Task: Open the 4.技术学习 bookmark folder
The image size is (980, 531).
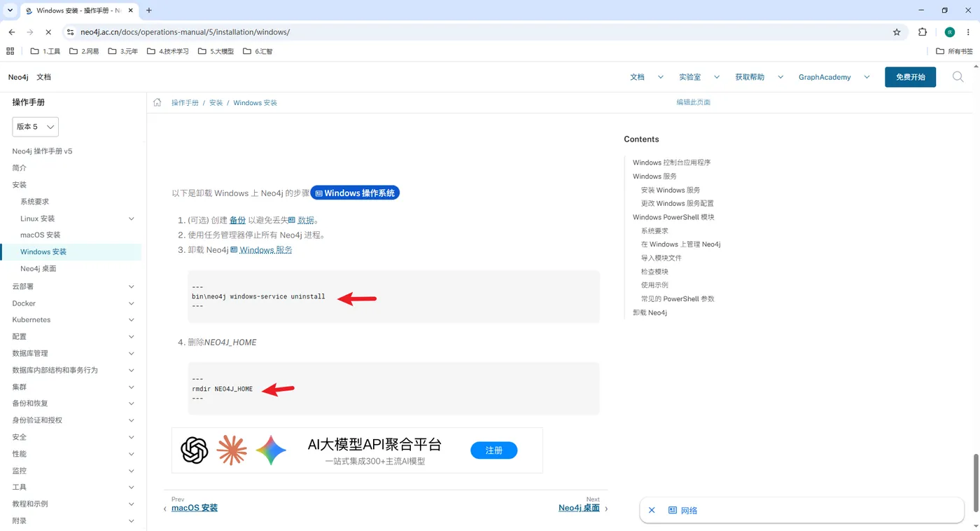Action: [x=168, y=51]
